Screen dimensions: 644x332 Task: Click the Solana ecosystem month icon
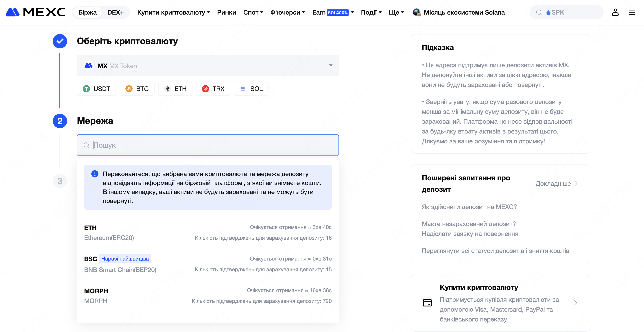[417, 12]
